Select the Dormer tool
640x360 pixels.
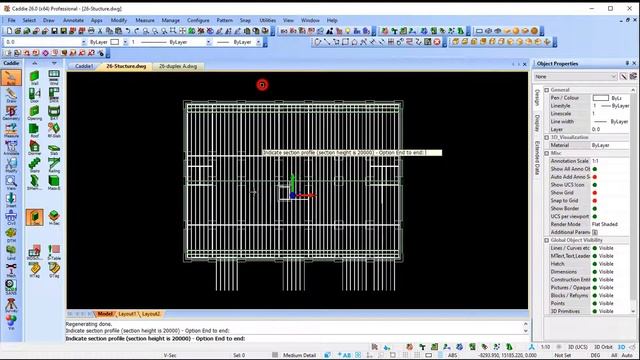[35, 148]
